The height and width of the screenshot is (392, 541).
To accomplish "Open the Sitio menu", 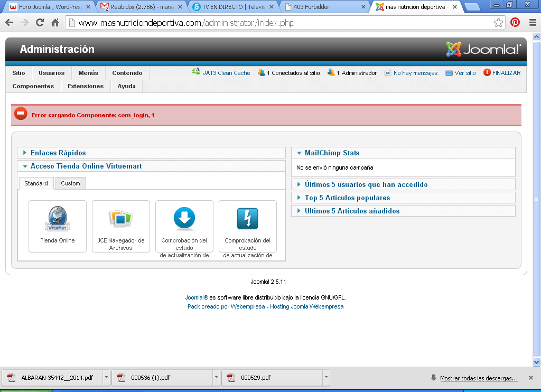I will point(18,73).
